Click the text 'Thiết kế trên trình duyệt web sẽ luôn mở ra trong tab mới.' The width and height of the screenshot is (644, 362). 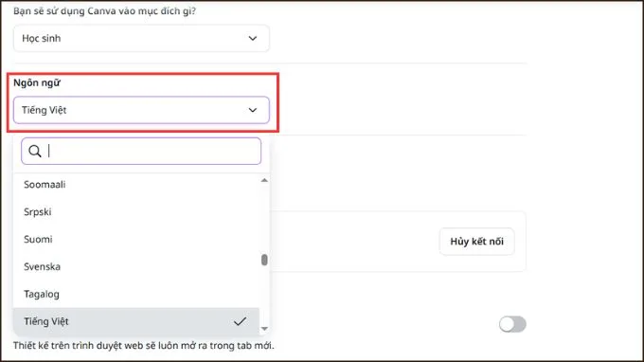point(143,346)
